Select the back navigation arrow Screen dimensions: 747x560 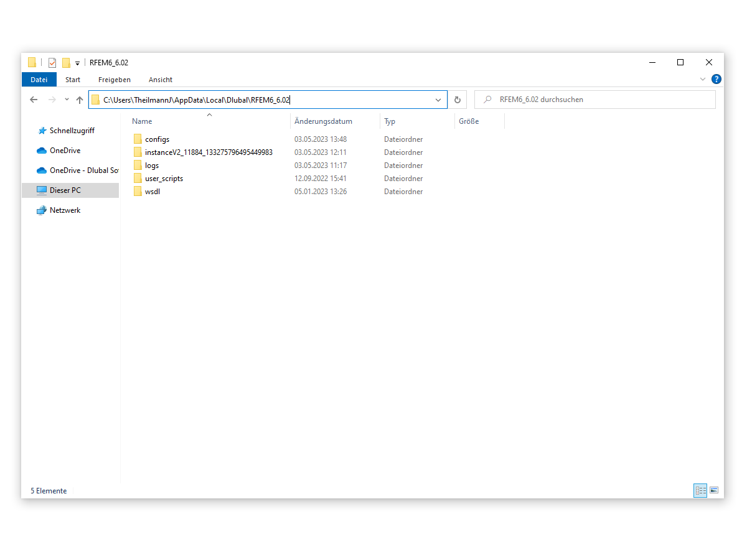coord(34,100)
